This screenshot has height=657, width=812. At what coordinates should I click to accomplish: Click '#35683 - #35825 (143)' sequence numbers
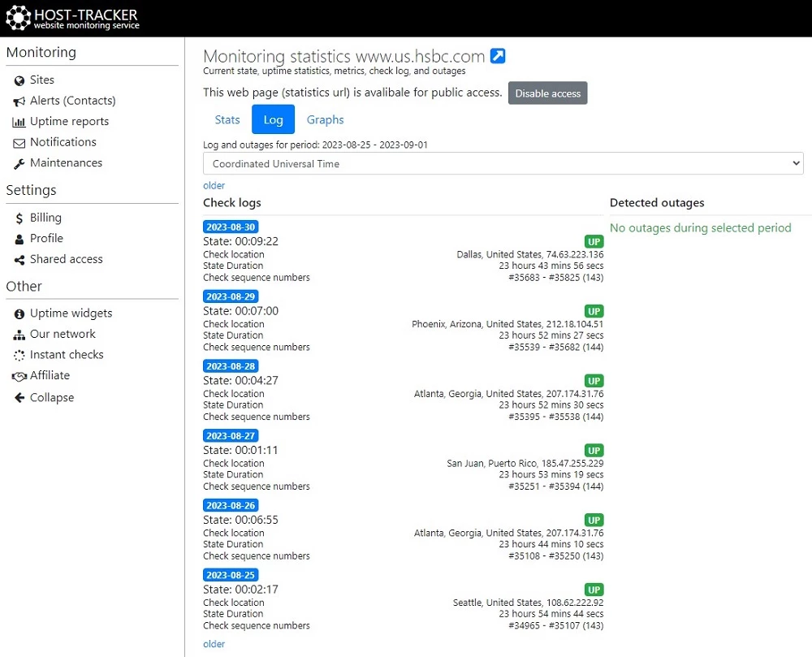[x=556, y=278]
